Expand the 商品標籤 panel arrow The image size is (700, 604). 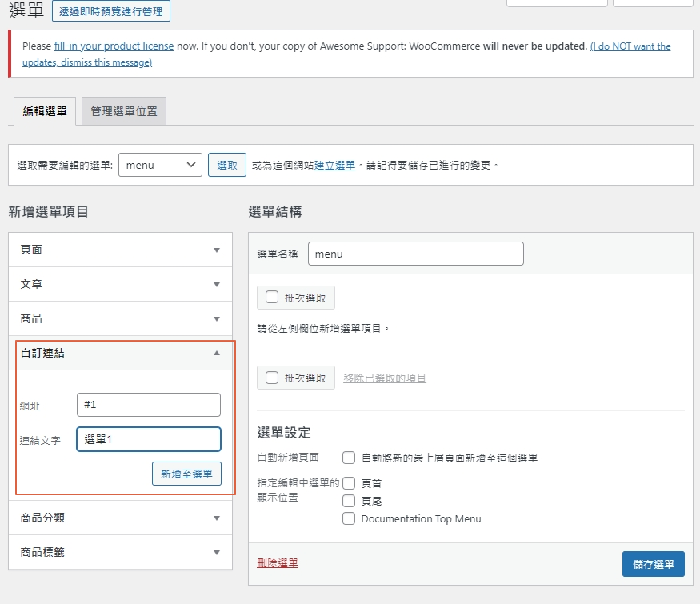pos(216,553)
